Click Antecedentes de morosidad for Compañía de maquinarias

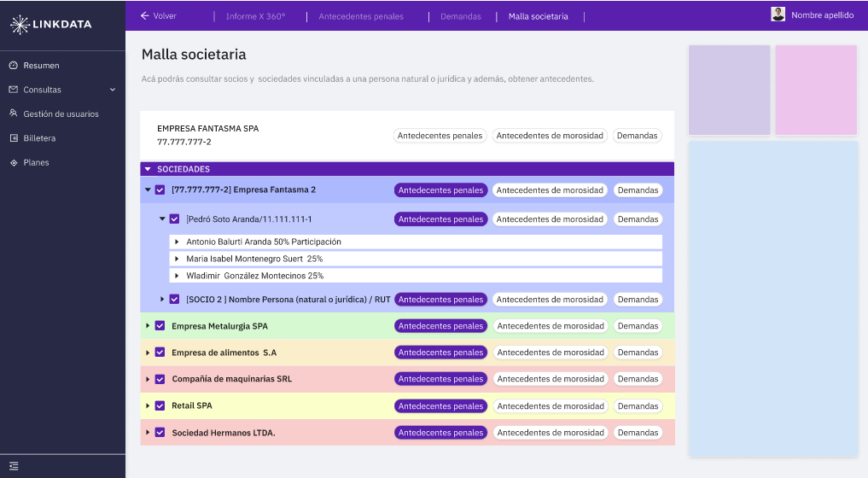(x=551, y=379)
